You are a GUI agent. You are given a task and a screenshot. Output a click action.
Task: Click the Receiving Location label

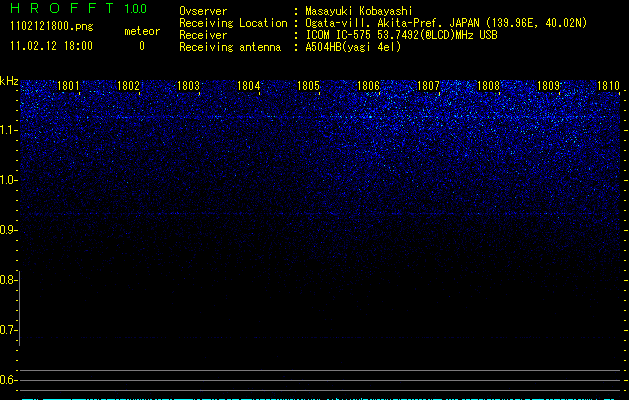tap(233, 23)
